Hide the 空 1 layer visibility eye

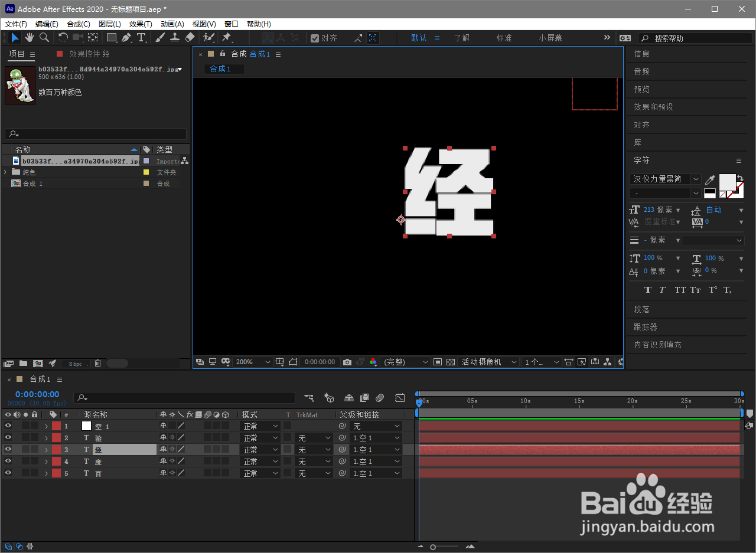8,426
